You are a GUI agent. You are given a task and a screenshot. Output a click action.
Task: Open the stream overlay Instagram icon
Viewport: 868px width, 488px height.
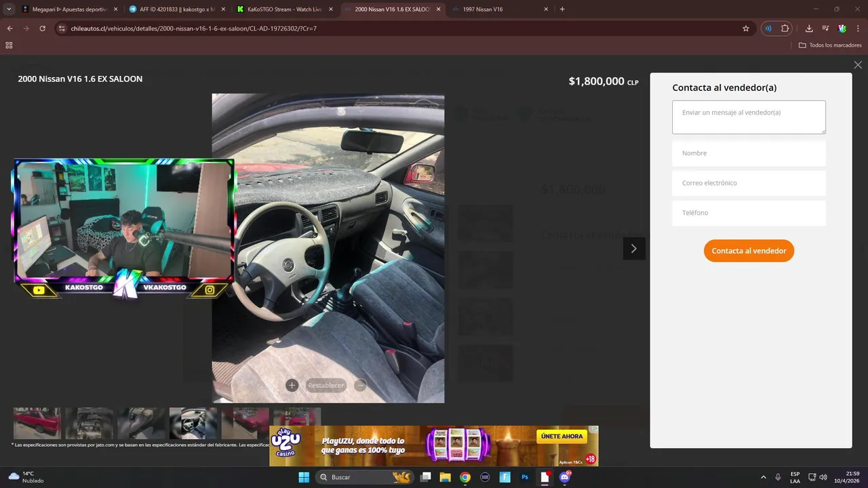point(210,290)
